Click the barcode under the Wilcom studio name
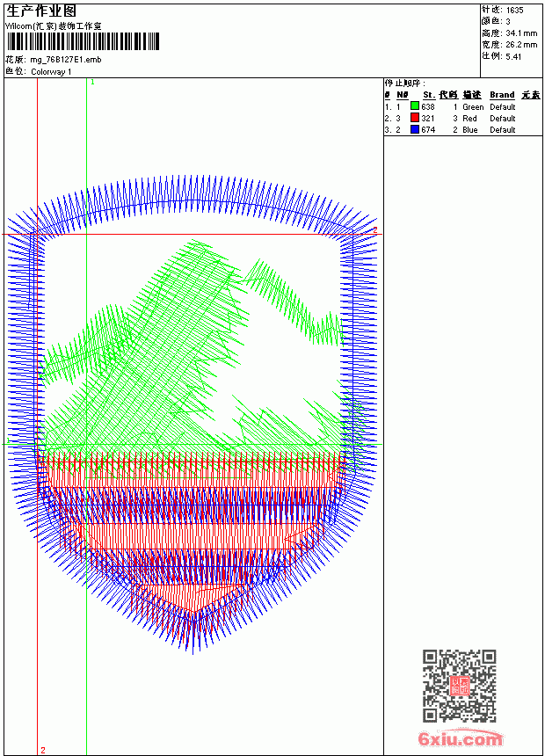 [x=83, y=41]
